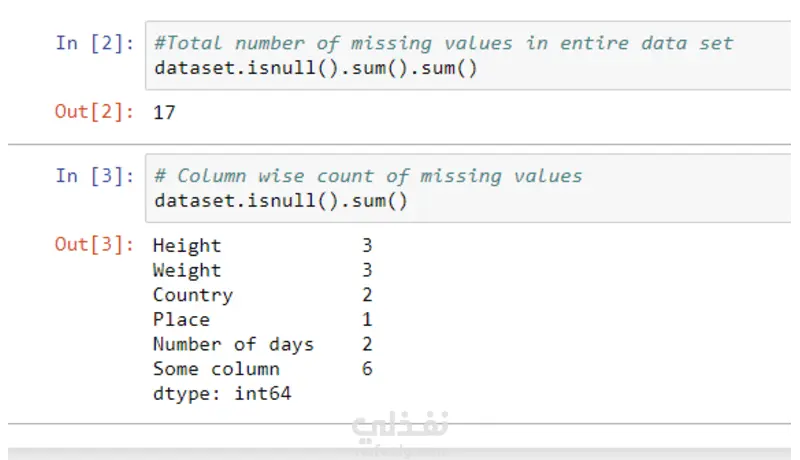Click the Some column row
This screenshot has height=460, width=800.
point(263,369)
